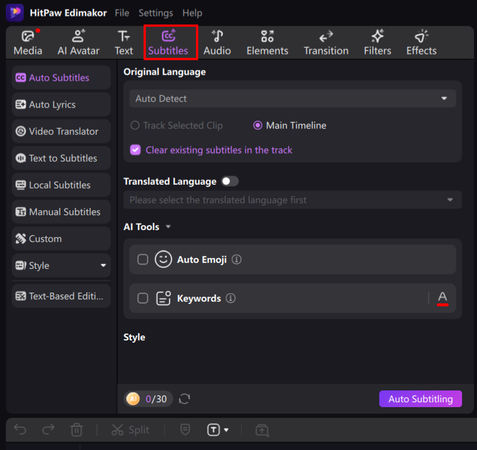
Task: Open the Help menu
Action: [192, 13]
